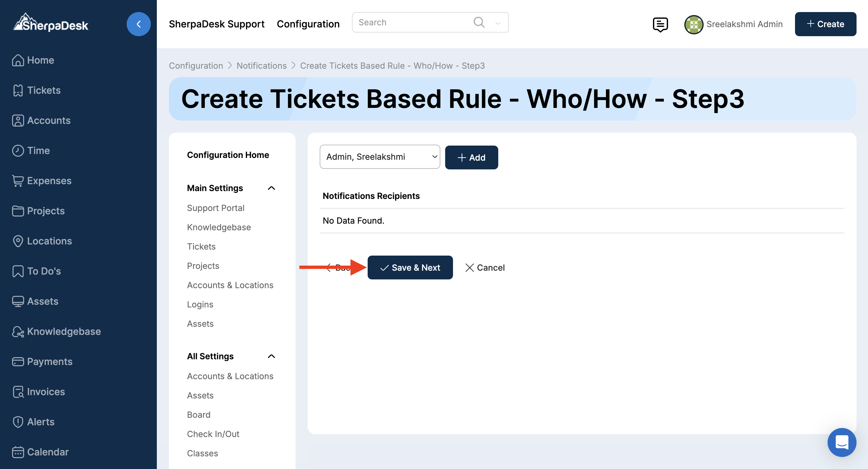
Task: Click Notifications in the breadcrumb
Action: tap(261, 66)
